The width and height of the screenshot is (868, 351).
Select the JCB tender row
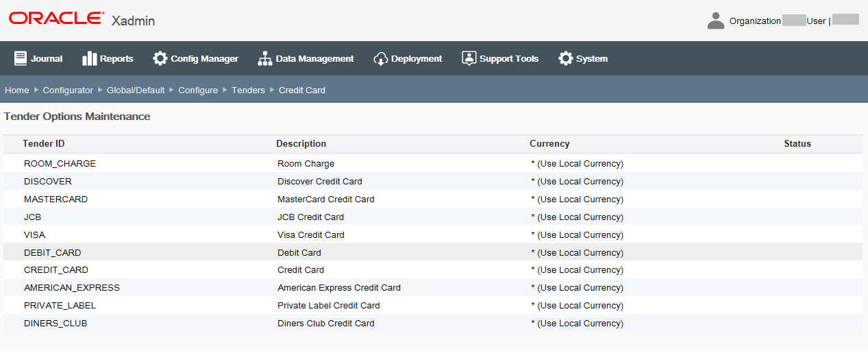(433, 217)
